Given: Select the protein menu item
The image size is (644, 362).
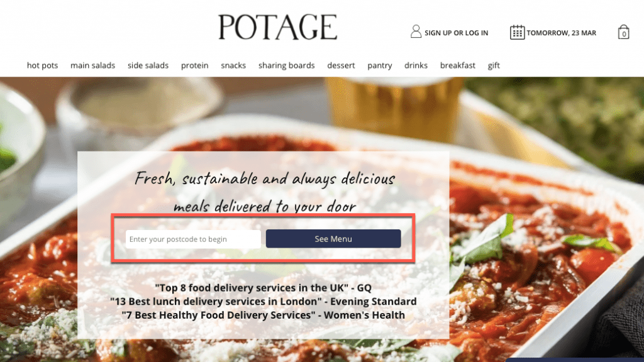Looking at the screenshot, I should [195, 65].
